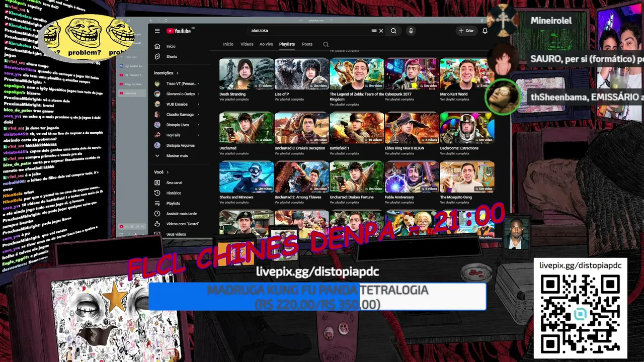Start voice search with the microphone icon
644x362 pixels.
click(x=411, y=31)
